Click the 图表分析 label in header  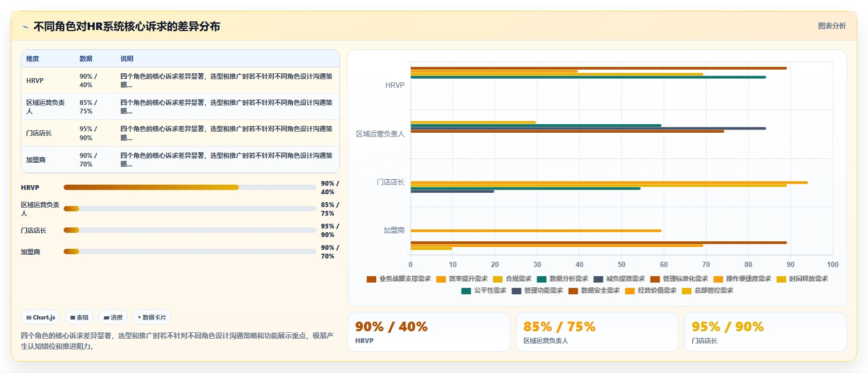pyautogui.click(x=832, y=26)
